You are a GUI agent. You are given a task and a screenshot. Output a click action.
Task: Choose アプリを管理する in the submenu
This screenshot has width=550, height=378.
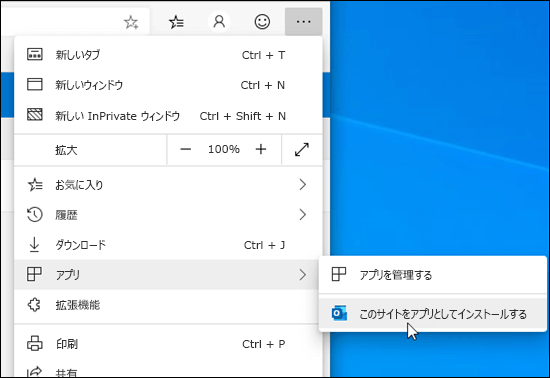tap(433, 275)
